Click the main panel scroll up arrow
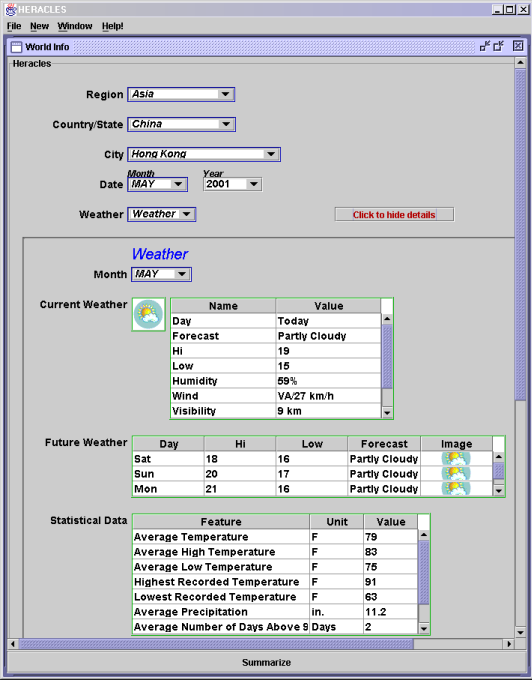532x684 pixels. (x=520, y=63)
